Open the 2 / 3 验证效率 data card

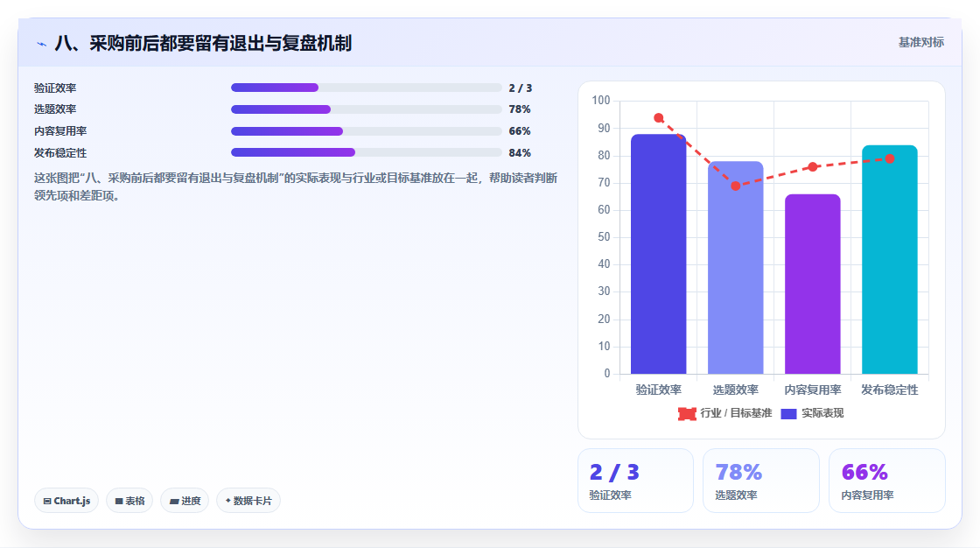(635, 481)
